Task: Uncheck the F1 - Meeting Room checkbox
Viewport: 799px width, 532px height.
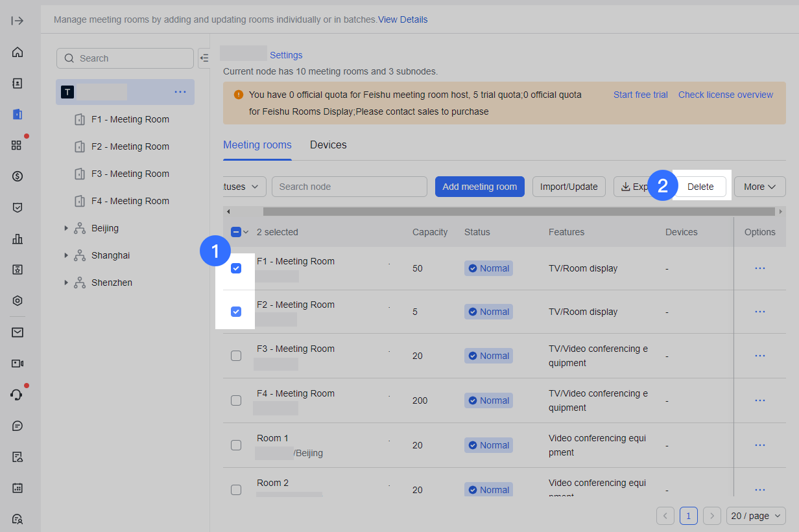Action: click(236, 268)
